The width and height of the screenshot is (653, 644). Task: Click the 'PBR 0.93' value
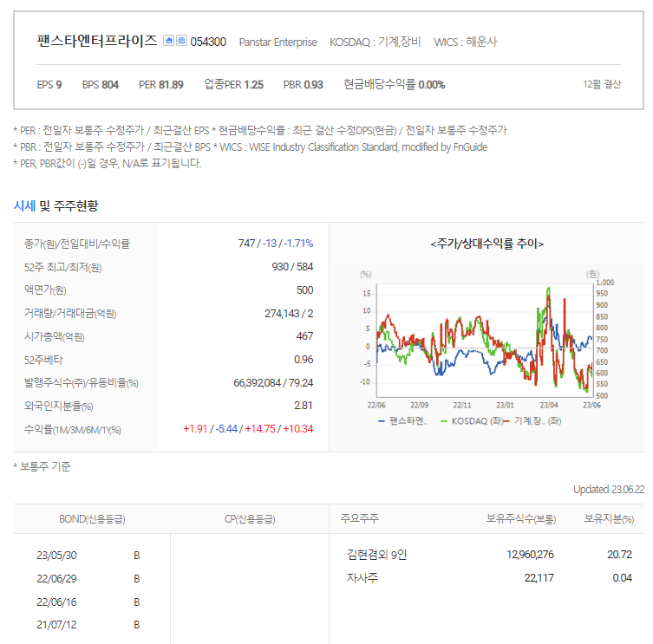pos(304,84)
